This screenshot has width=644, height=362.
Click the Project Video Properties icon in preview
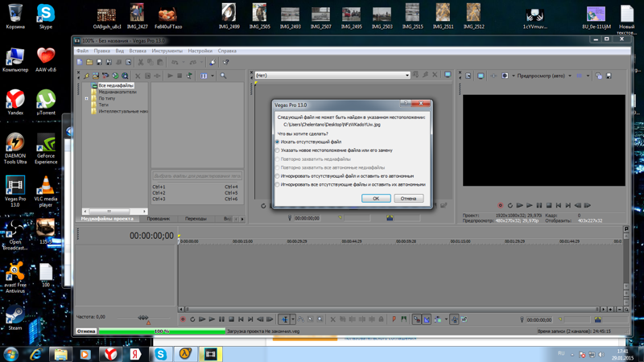pyautogui.click(x=469, y=76)
